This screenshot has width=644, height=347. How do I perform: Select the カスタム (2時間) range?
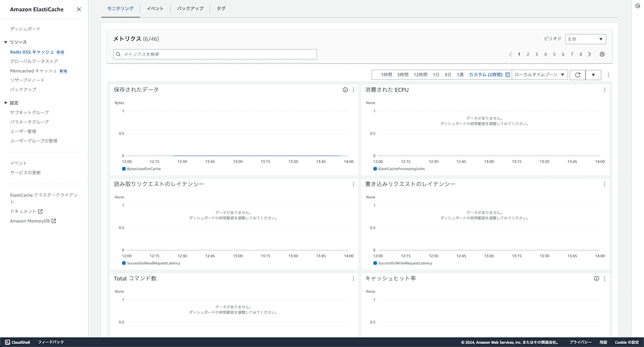click(x=486, y=75)
